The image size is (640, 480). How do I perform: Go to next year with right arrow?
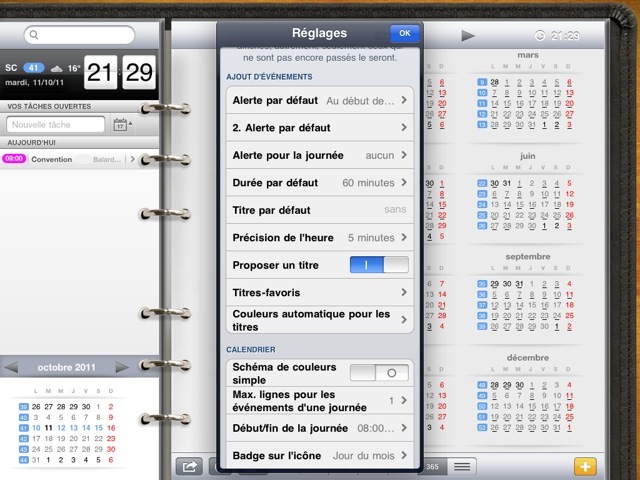467,36
